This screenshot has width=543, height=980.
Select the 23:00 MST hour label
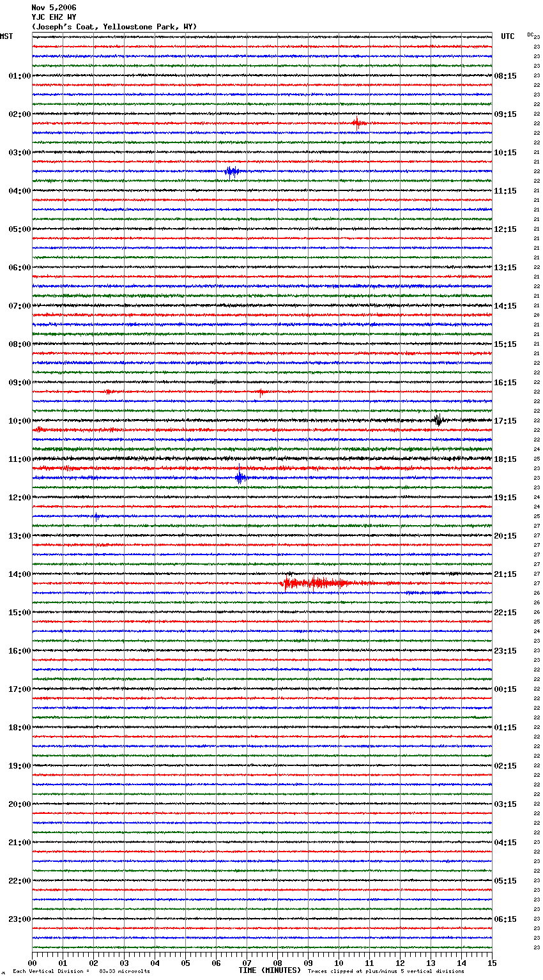point(20,919)
